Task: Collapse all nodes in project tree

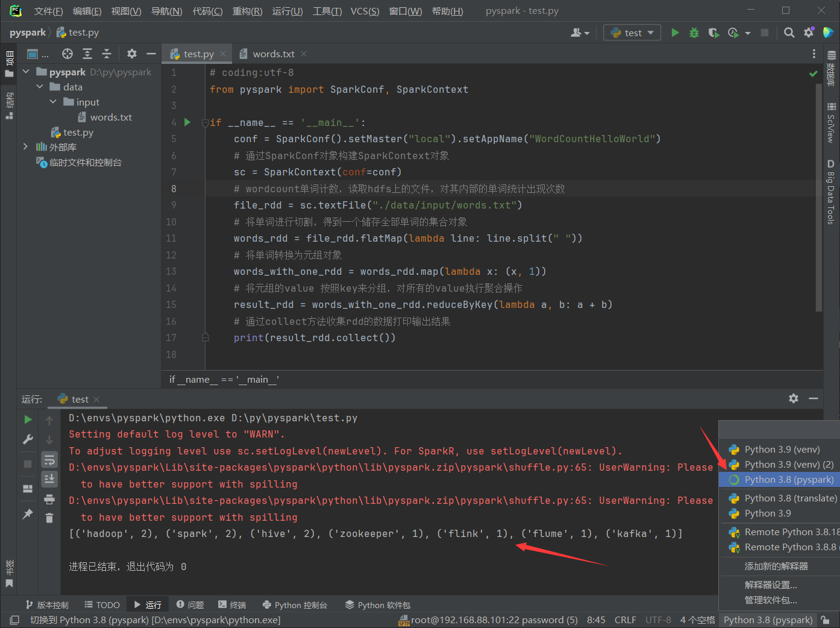Action: tap(107, 54)
